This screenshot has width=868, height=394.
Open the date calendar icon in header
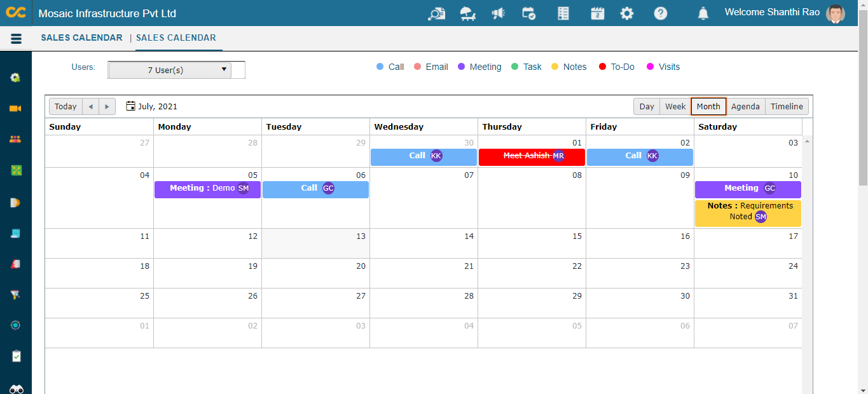[x=597, y=13]
